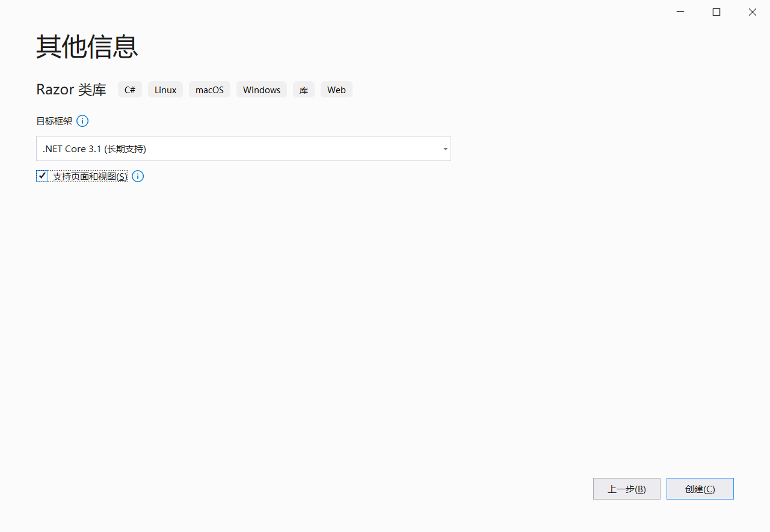Click the 支持页面和视图(S) checkbox label text
Image resolution: width=770 pixels, height=532 pixels.
tap(90, 176)
